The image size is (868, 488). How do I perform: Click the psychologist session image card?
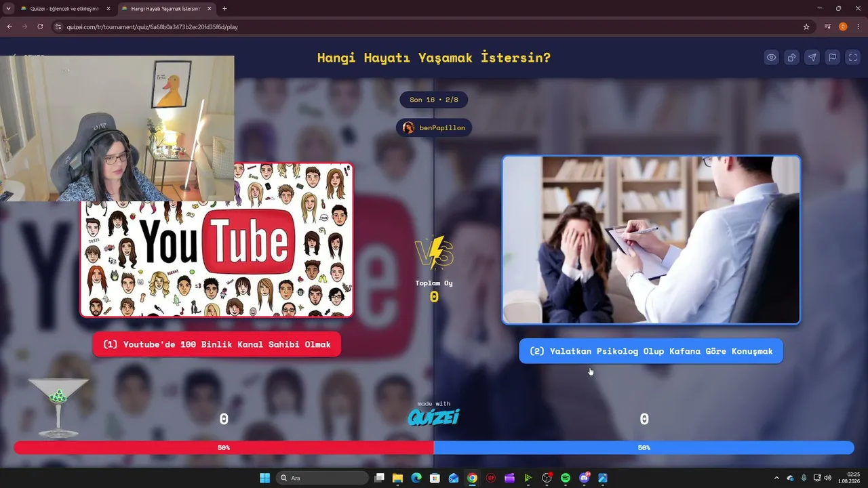pyautogui.click(x=651, y=240)
